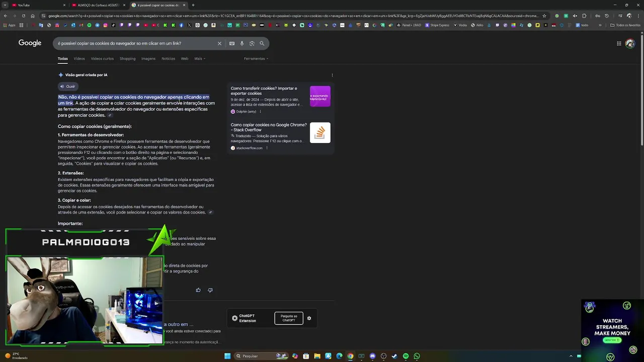Image resolution: width=644 pixels, height=362 pixels.
Task: Expand the Mais search filter dropdown
Action: [x=200, y=59]
